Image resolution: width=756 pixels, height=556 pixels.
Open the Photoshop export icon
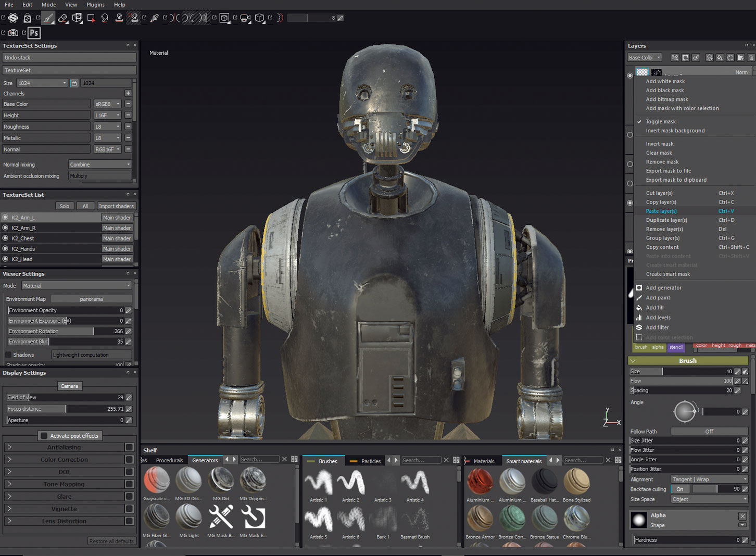[34, 33]
